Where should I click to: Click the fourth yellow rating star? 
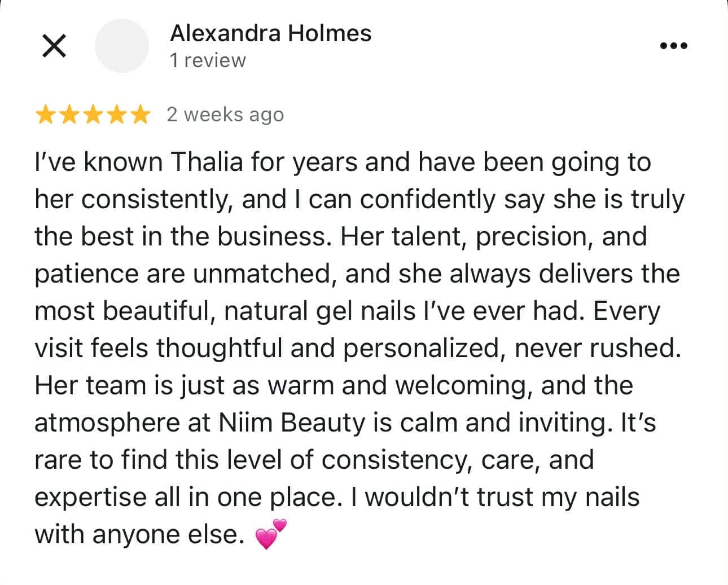(x=116, y=115)
